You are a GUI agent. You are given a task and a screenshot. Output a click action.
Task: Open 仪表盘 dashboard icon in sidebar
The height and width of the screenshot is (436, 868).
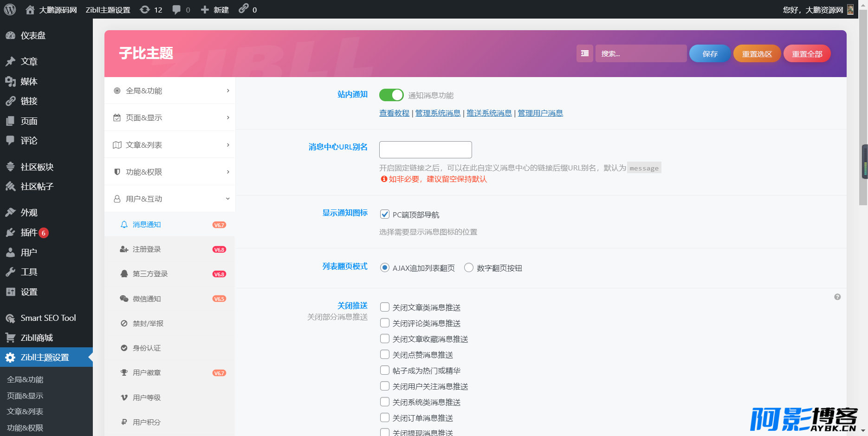pos(10,35)
